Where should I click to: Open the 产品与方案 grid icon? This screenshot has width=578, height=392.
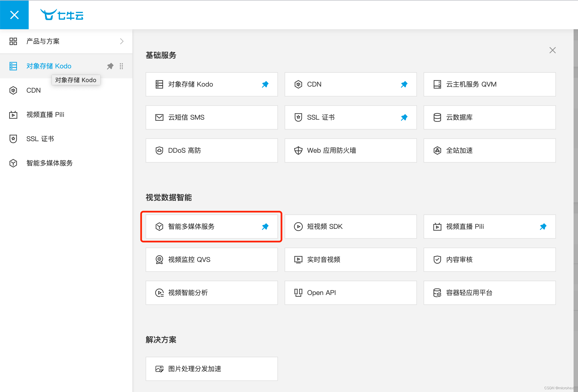13,41
